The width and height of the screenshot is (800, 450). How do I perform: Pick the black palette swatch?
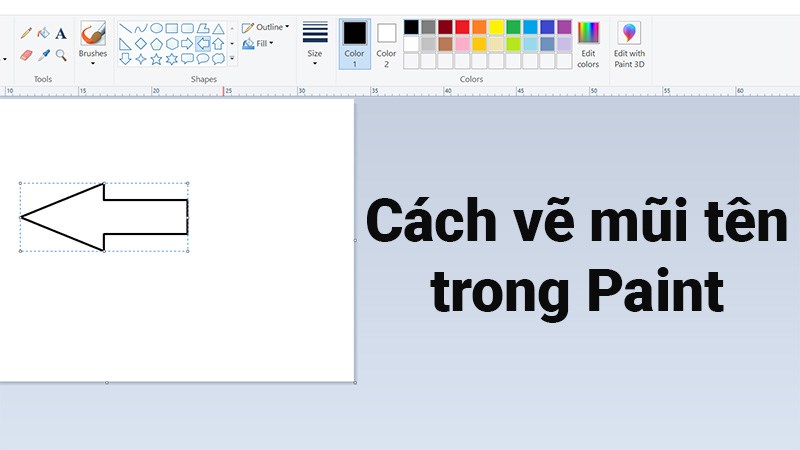click(411, 27)
